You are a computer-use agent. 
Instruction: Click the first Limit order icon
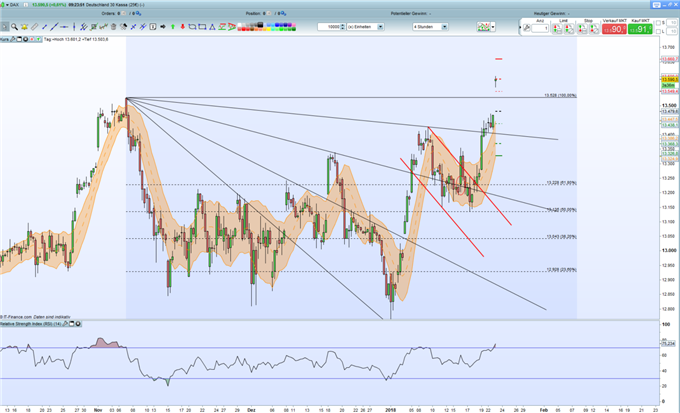557,29
